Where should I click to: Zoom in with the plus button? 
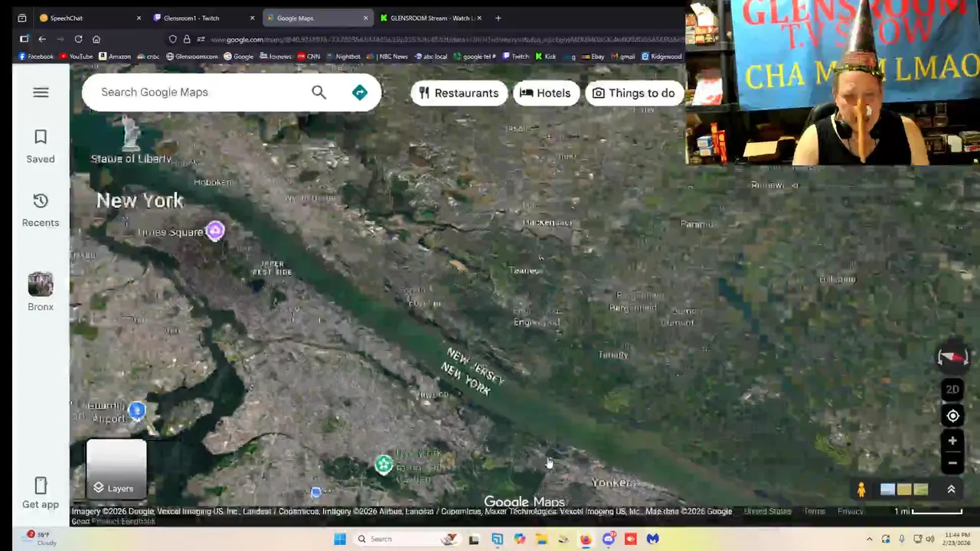point(952,441)
